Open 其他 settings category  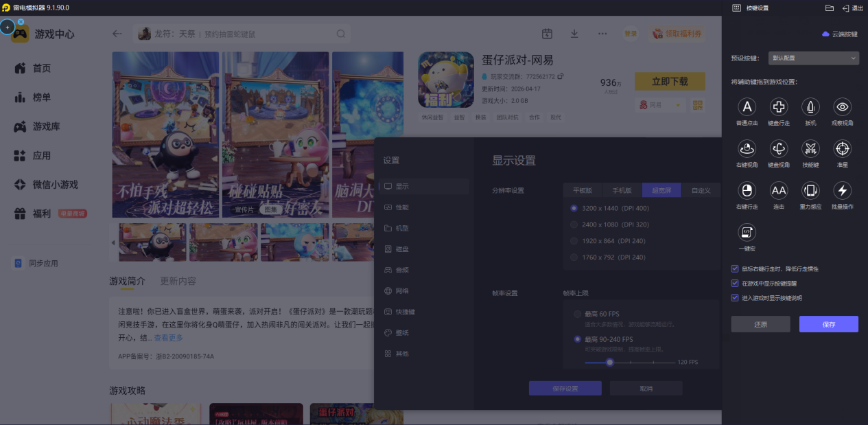(424, 354)
